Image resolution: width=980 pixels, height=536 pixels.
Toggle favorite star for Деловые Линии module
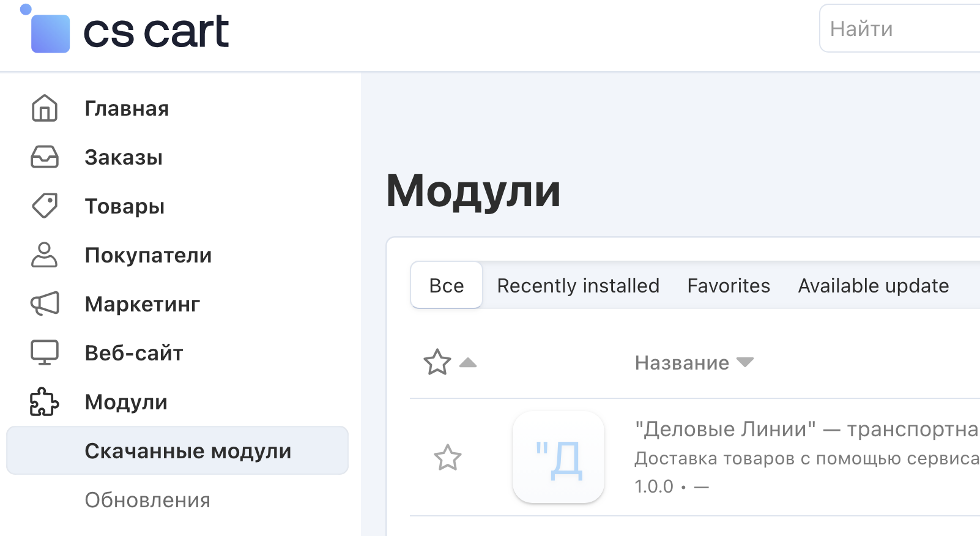tap(448, 458)
